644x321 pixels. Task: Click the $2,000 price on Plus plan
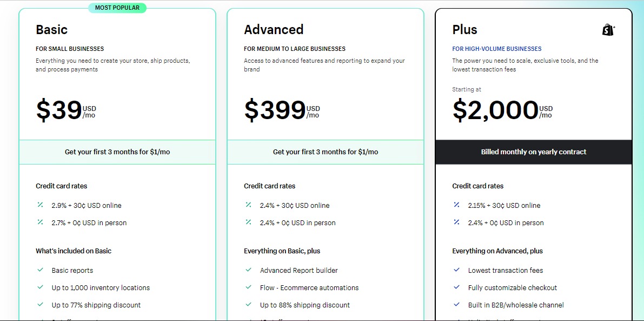point(495,110)
